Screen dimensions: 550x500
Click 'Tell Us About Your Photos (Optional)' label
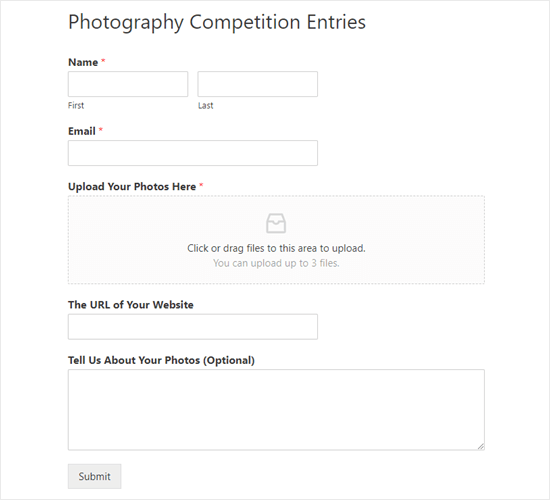[x=161, y=360]
